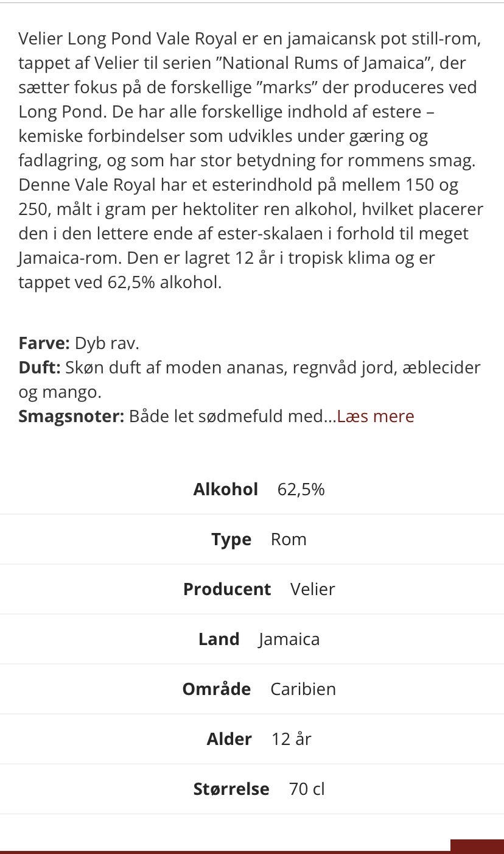
Task: Click the Duft label text
Action: click(x=40, y=367)
